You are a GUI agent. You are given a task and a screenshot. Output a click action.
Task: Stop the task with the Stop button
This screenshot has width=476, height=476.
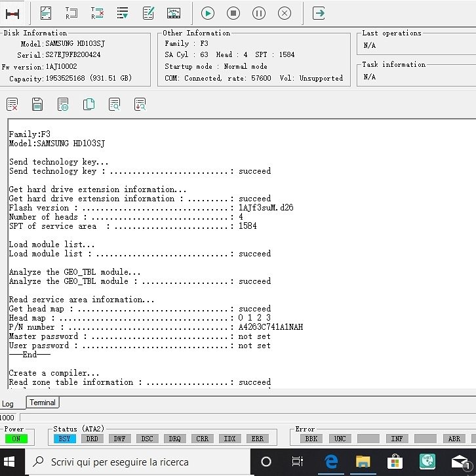point(233,13)
